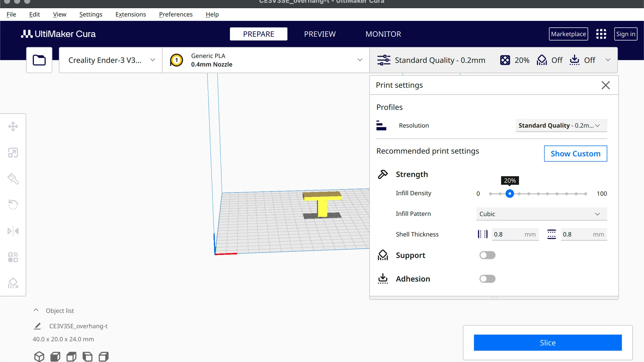Collapse the Object list expander
The width and height of the screenshot is (644, 362).
36,310
